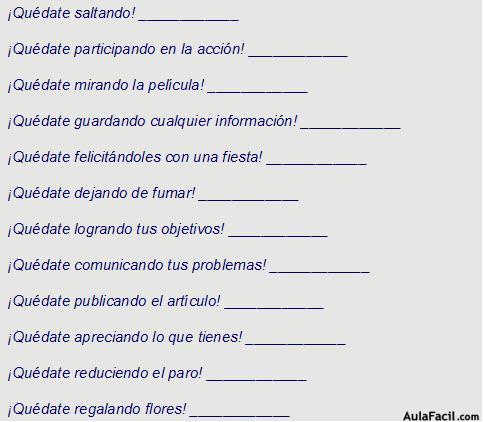Click the blank after "dejando de fumar!"
This screenshot has width=483, height=422.
pos(248,197)
